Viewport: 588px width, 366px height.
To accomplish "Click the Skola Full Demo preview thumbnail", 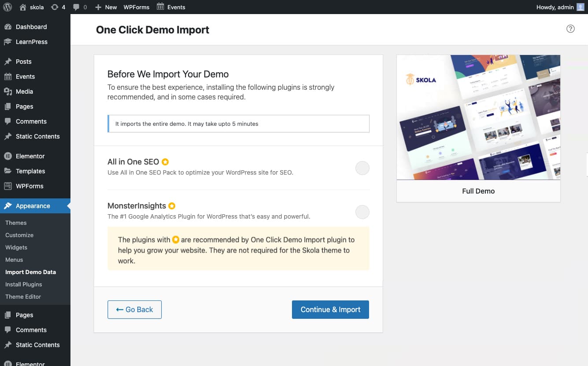I will click(478, 117).
